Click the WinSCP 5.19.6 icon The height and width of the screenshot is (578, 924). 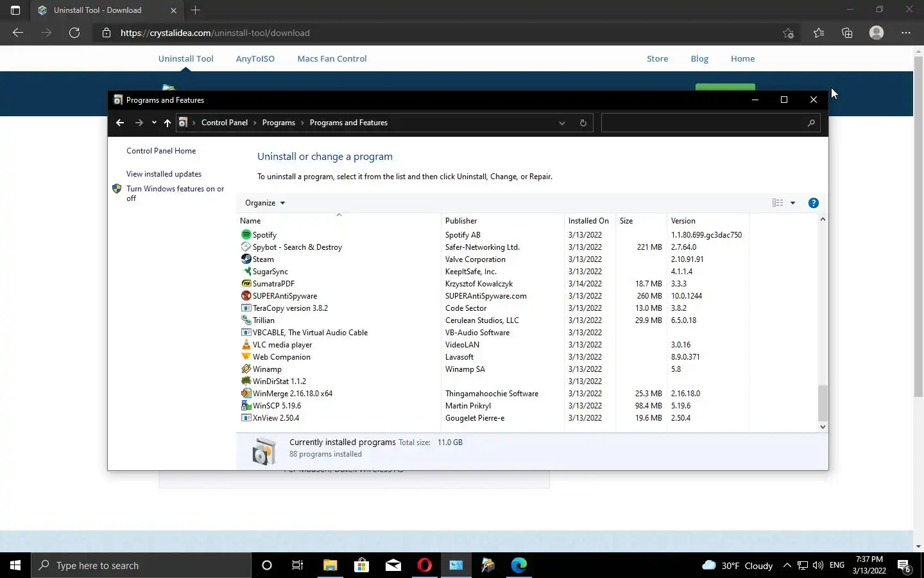(x=246, y=406)
